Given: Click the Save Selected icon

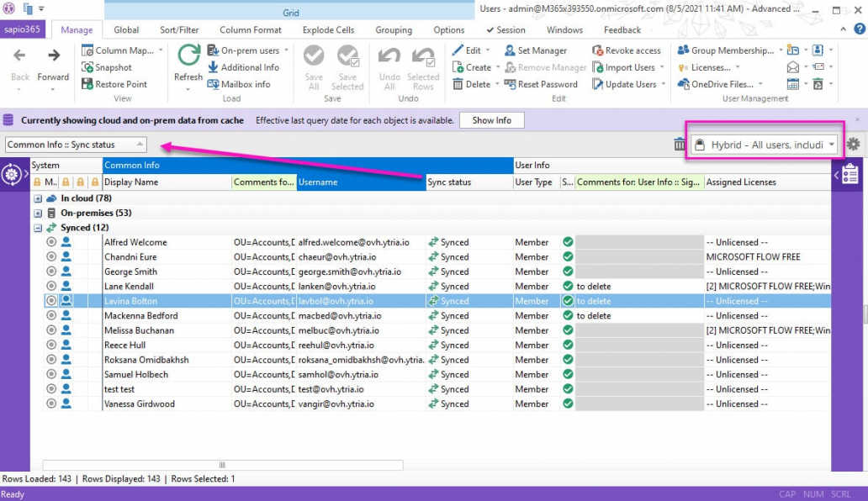Looking at the screenshot, I should pos(347,55).
